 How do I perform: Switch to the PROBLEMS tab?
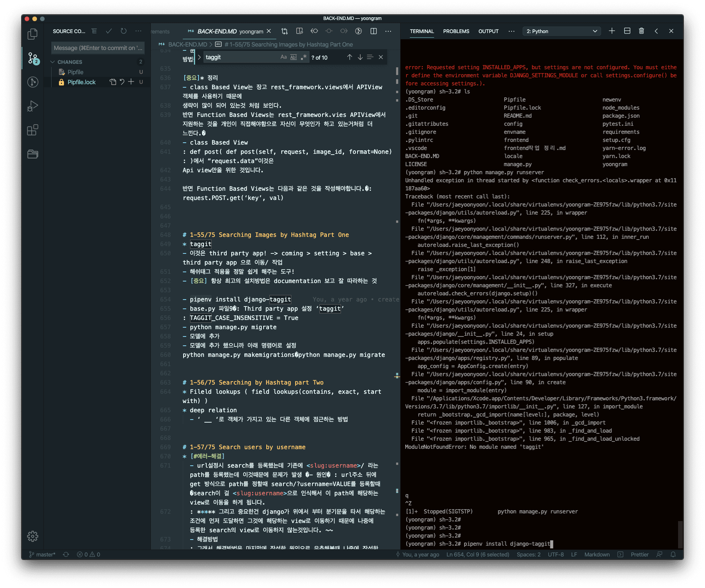456,31
